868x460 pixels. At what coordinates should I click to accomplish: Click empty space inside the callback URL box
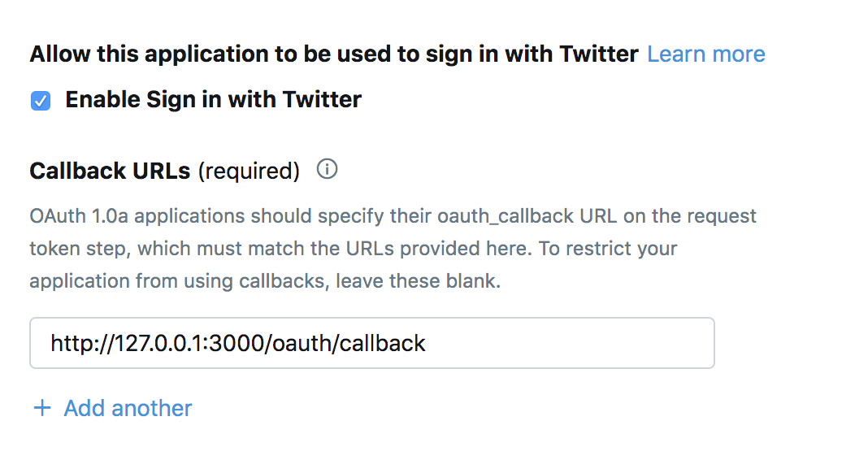pyautogui.click(x=571, y=343)
